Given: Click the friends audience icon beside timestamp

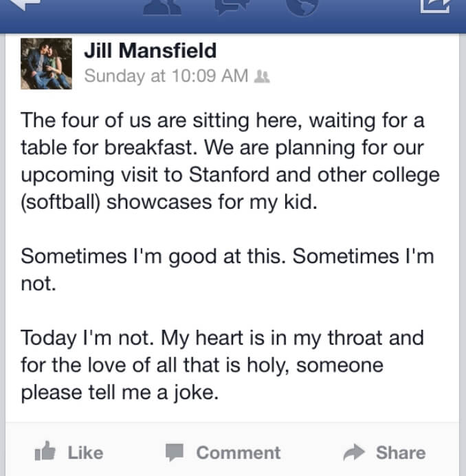Looking at the screenshot, I should tap(262, 76).
